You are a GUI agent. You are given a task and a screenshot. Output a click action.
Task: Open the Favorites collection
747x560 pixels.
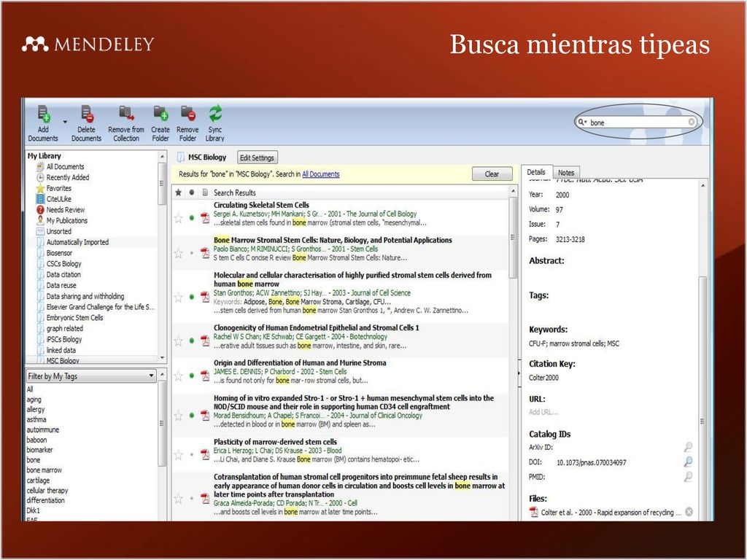point(58,188)
